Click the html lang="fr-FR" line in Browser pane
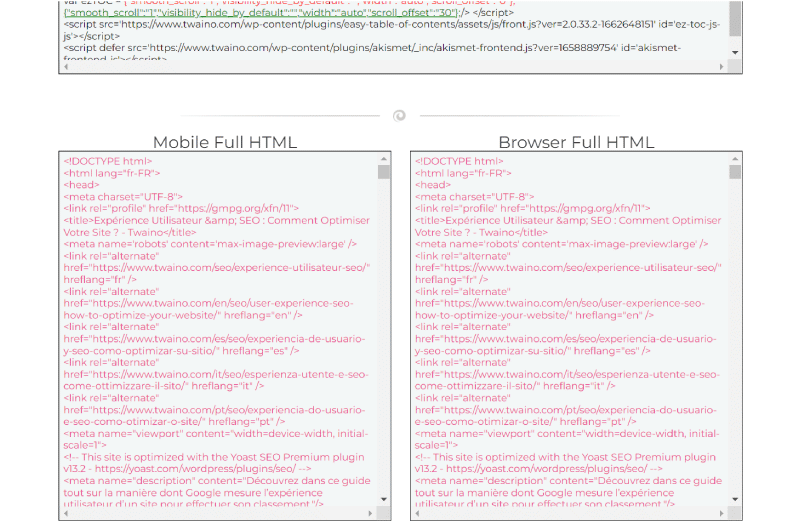The height and width of the screenshot is (530, 800). (x=463, y=173)
